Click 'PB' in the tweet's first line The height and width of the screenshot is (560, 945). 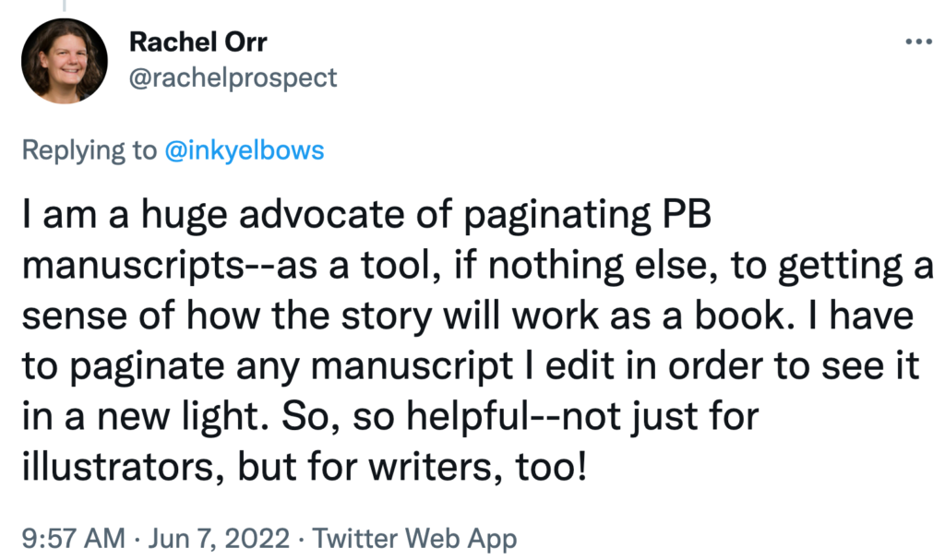[687, 214]
